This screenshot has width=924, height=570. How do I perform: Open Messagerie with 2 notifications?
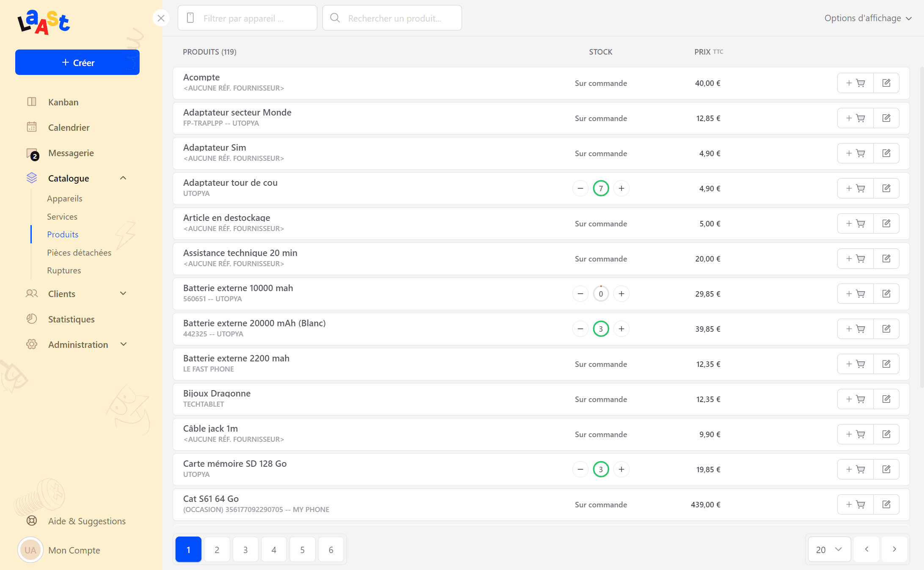[x=71, y=153]
